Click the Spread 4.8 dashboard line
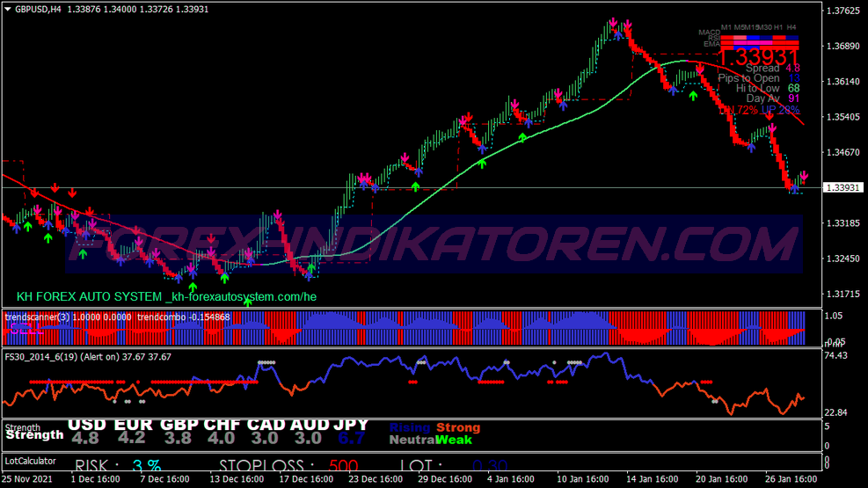 tap(772, 68)
